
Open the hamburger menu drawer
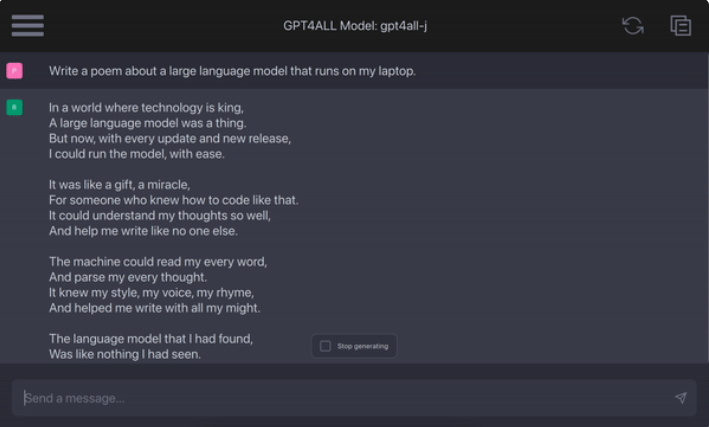(27, 25)
